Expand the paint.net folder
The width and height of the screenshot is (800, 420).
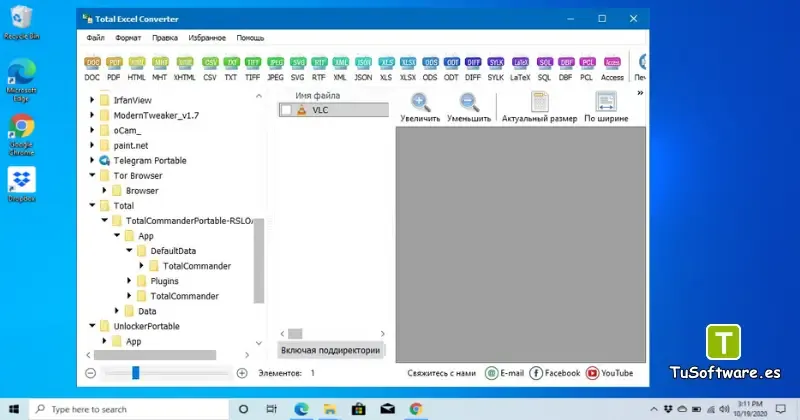pos(92,145)
